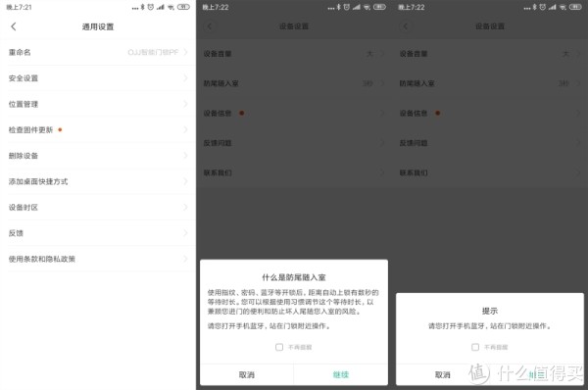Viewport: 588px width, 390px height.
Task: Tap 防尾随入室 row behind the 什么是防尾随入室 dialog
Action: click(294, 83)
